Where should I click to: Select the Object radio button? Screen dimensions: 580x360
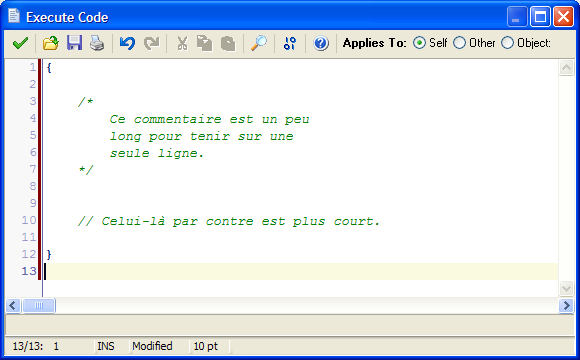point(508,43)
